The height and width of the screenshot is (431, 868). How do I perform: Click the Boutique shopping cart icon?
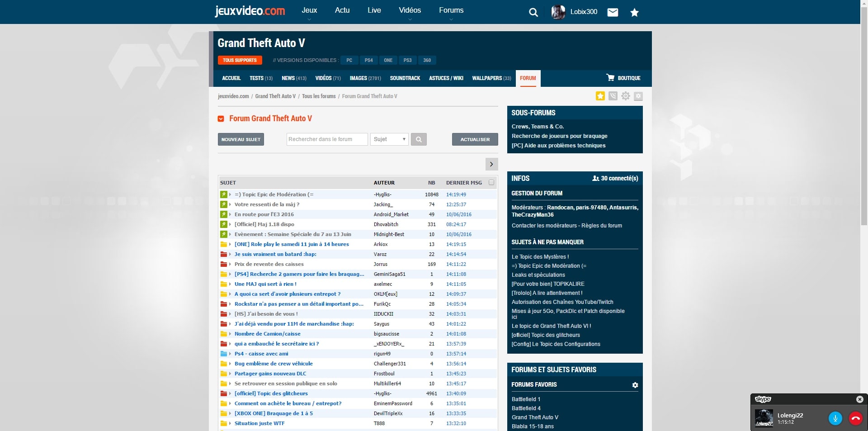coord(610,78)
